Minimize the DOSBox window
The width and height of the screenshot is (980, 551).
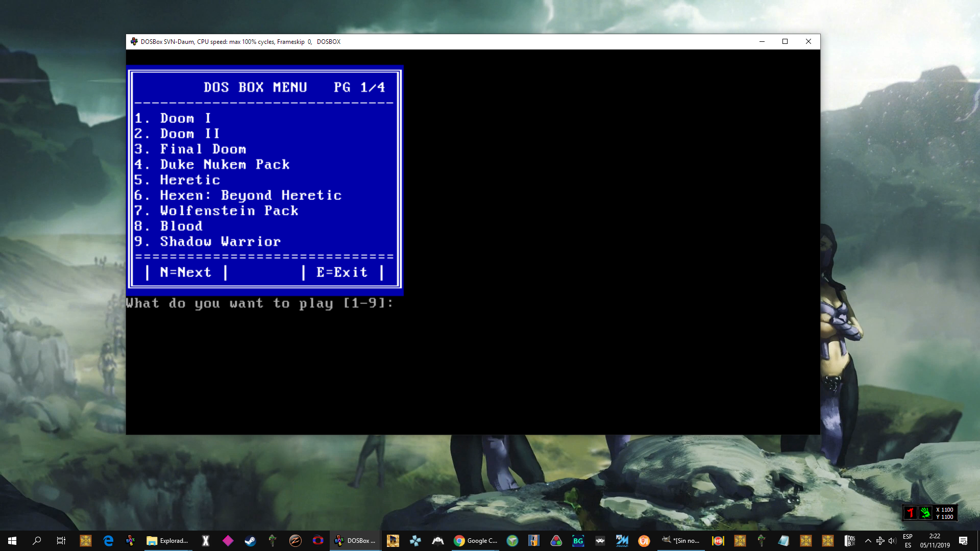click(x=762, y=42)
